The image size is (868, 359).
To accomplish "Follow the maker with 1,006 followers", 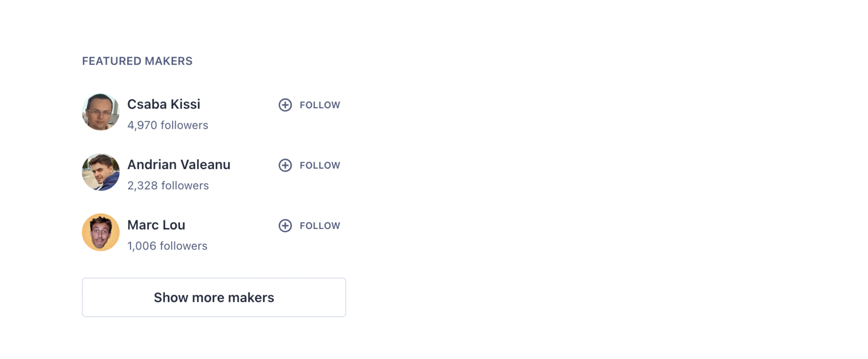I will pos(319,226).
